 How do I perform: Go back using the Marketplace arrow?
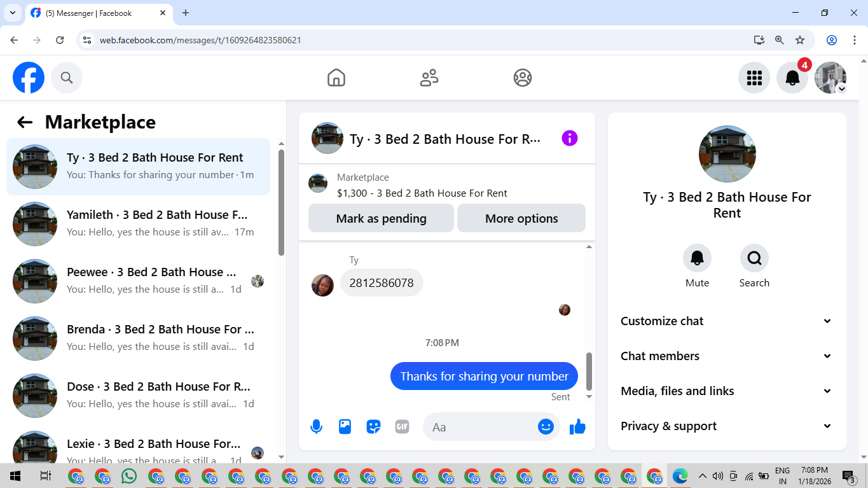(x=25, y=122)
